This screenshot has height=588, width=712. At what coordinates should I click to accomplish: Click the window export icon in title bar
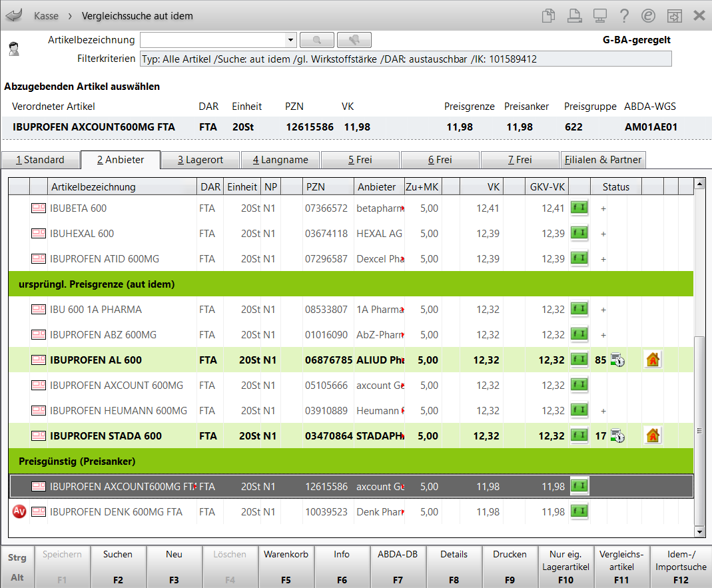(674, 16)
